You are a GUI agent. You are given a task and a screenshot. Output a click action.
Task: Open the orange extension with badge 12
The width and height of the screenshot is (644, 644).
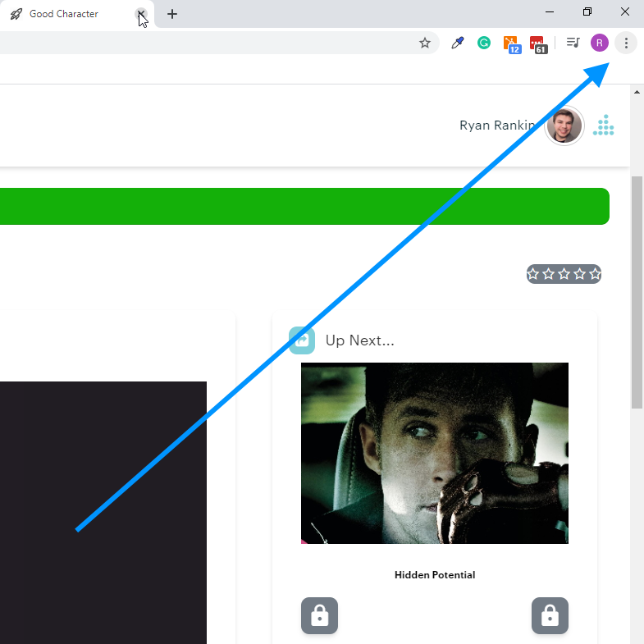511,43
